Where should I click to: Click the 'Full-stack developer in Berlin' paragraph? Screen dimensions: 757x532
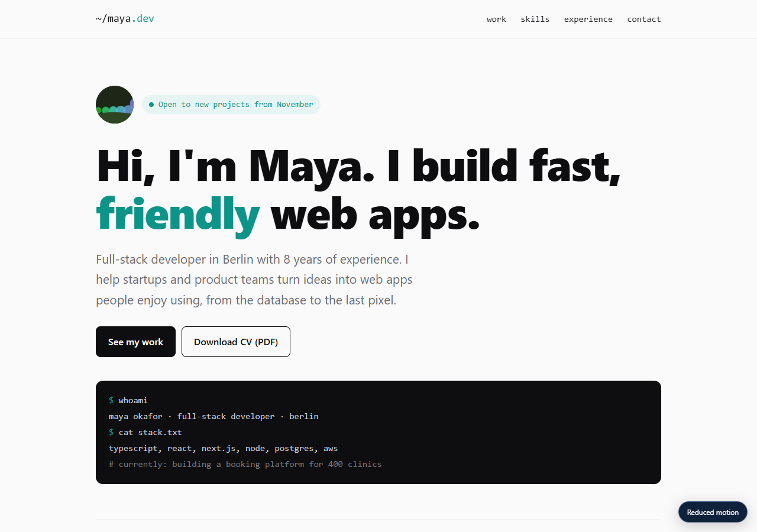coord(254,280)
